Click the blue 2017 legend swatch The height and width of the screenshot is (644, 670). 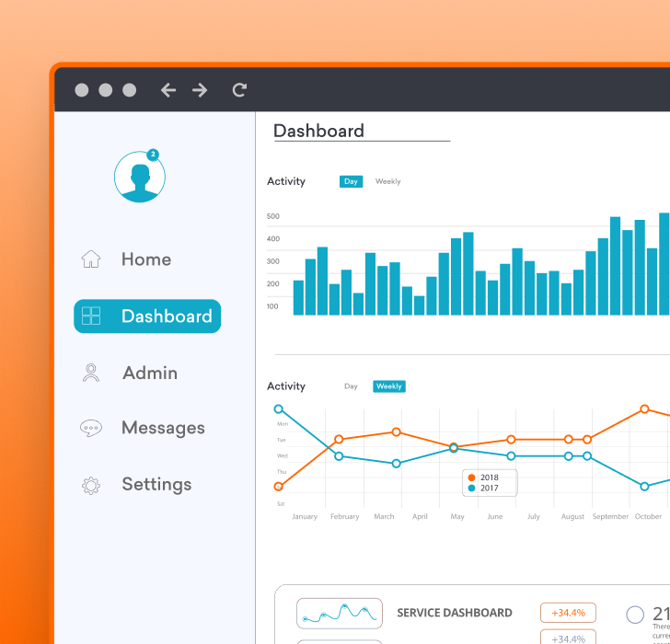(x=472, y=489)
